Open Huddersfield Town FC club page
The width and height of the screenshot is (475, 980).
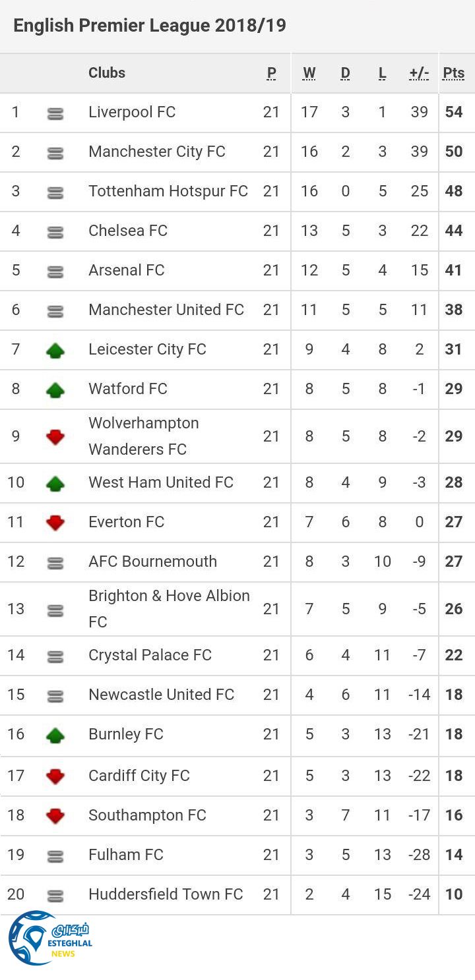coord(166,894)
